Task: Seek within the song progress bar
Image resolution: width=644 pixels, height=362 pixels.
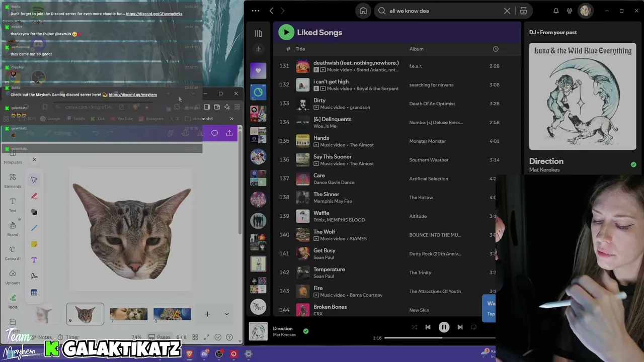Action: [x=440, y=338]
